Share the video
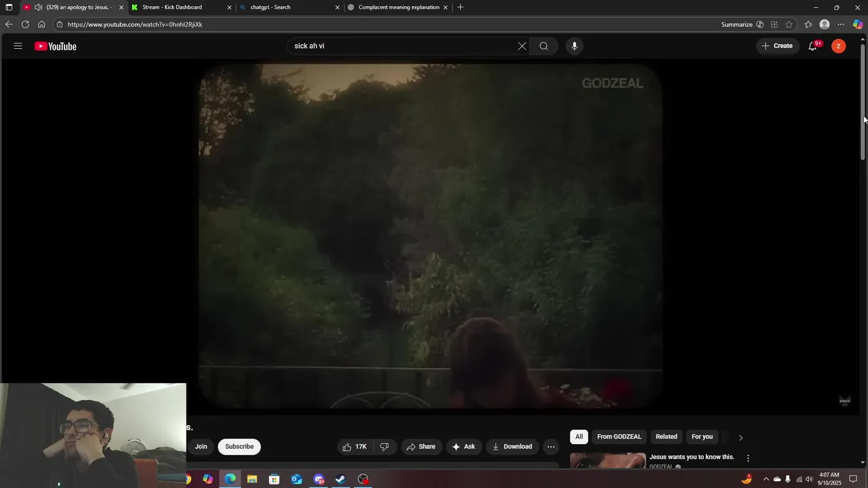The width and height of the screenshot is (868, 488). coord(421,447)
